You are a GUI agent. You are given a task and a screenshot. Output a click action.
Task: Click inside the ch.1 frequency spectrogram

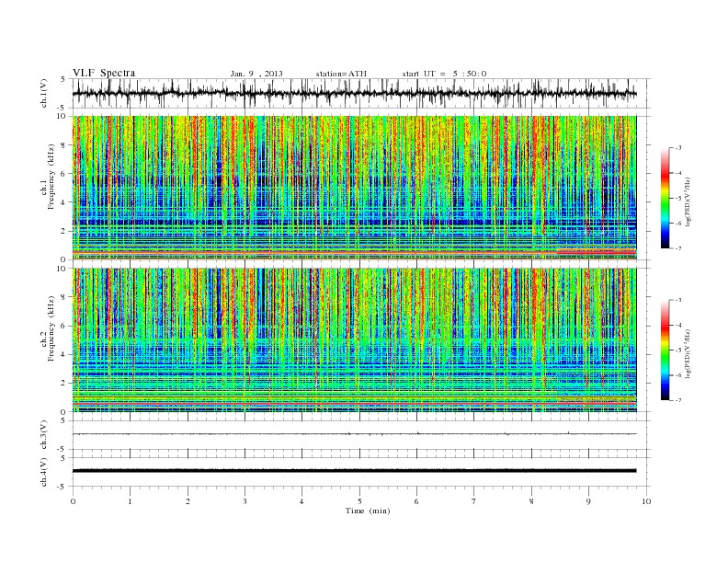point(354,187)
